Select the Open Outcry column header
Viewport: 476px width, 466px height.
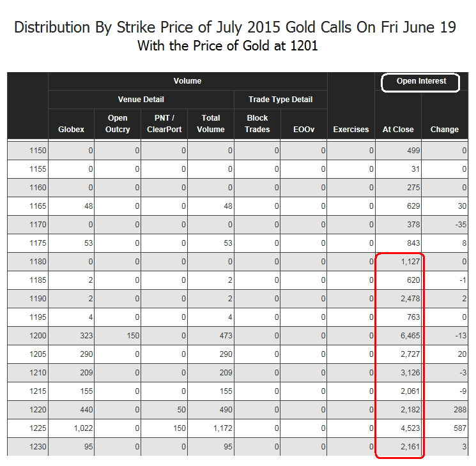[118, 123]
